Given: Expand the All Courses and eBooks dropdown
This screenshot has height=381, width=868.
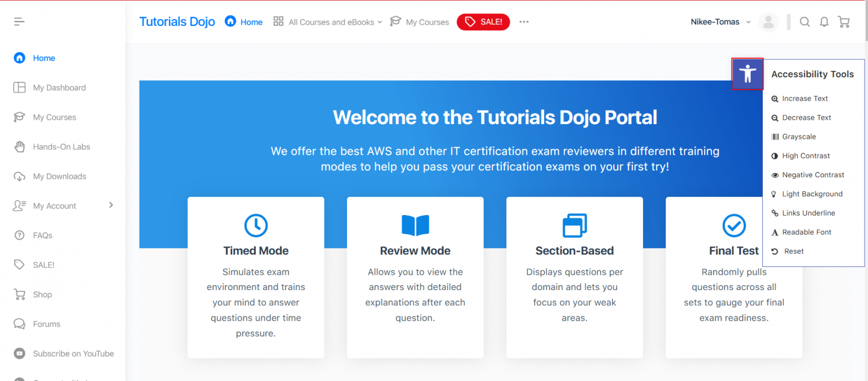Looking at the screenshot, I should tap(328, 22).
